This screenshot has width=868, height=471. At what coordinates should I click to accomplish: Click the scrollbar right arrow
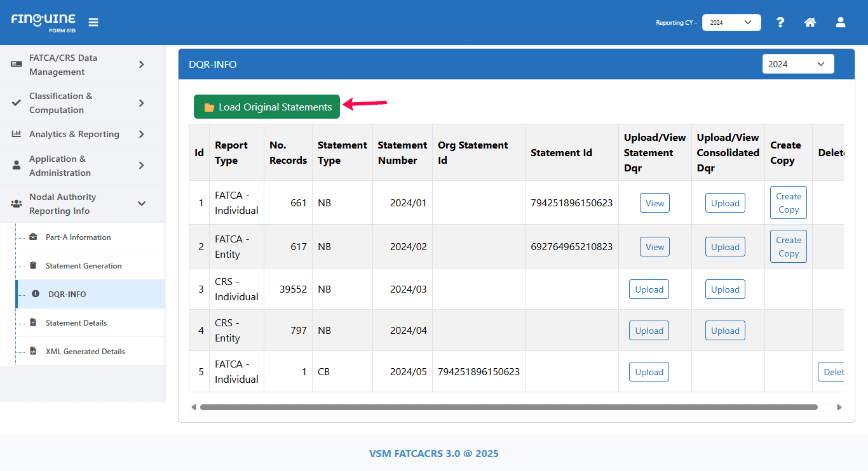(839, 408)
